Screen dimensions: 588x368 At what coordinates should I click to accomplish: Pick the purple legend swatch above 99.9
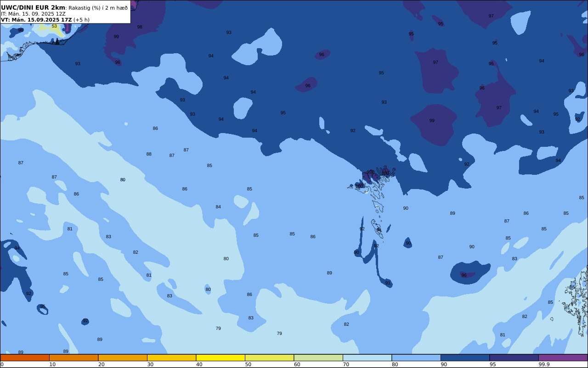pos(563,357)
